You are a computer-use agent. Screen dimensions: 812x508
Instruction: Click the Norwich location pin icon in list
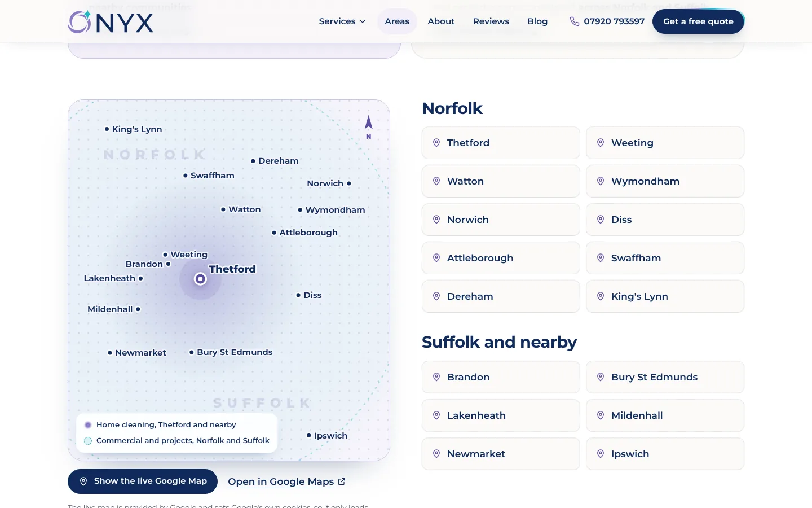(x=436, y=220)
